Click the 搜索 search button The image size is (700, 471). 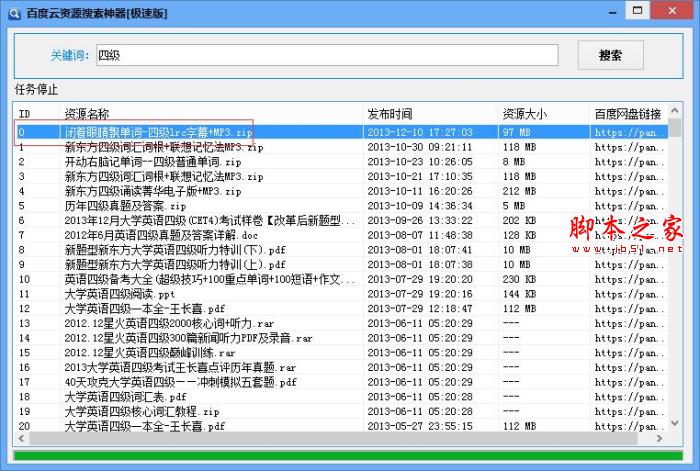point(611,55)
